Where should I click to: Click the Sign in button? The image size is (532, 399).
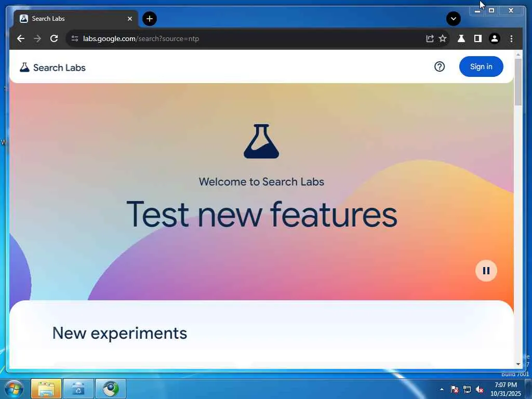tap(481, 66)
